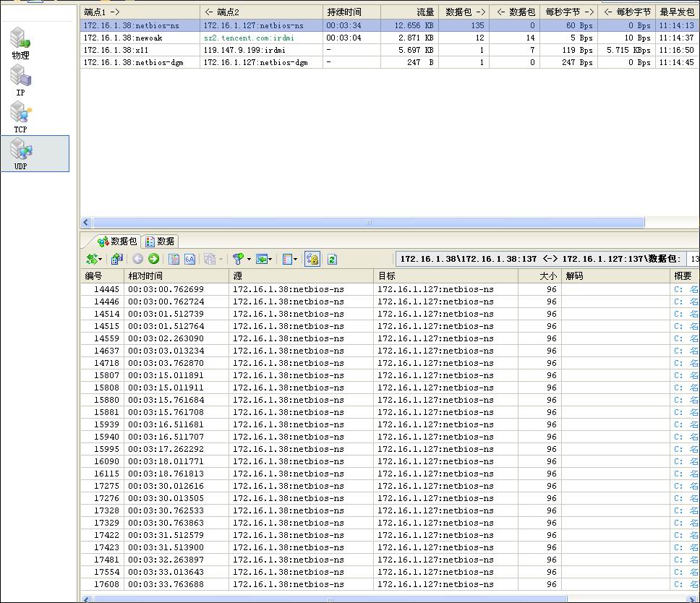Click the save/export packets toolbar icon
The image size is (700, 603).
click(117, 259)
